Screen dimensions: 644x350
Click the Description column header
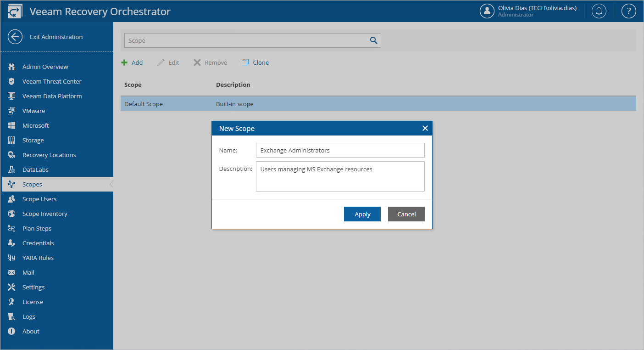[233, 85]
